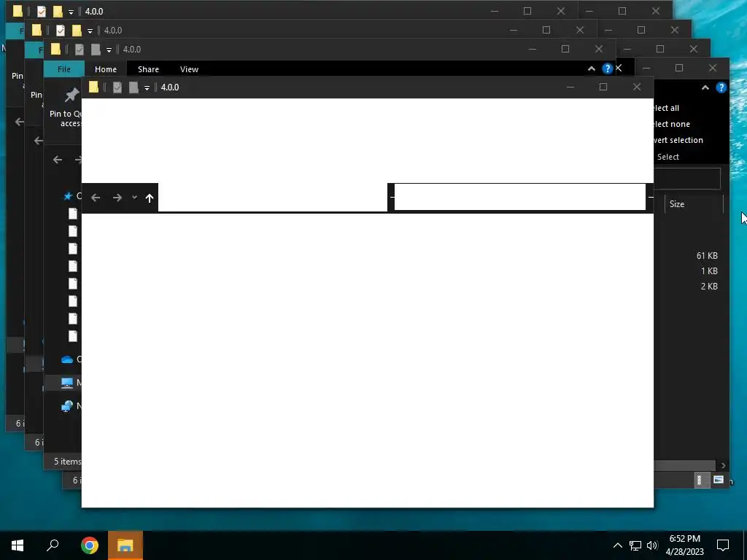The height and width of the screenshot is (560, 747).
Task: Click folder icon in Home-tab window title bar
Action: [x=55, y=49]
